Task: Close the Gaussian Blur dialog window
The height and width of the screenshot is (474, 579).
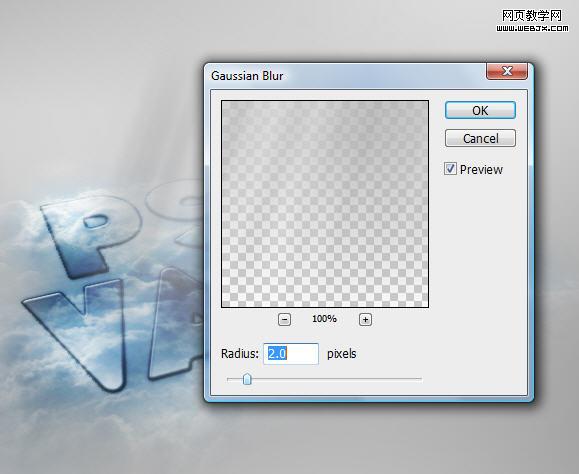Action: click(x=507, y=71)
